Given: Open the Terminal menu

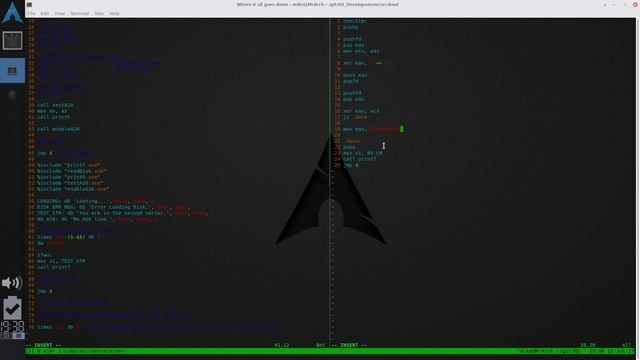Looking at the screenshot, I should 80,13.
